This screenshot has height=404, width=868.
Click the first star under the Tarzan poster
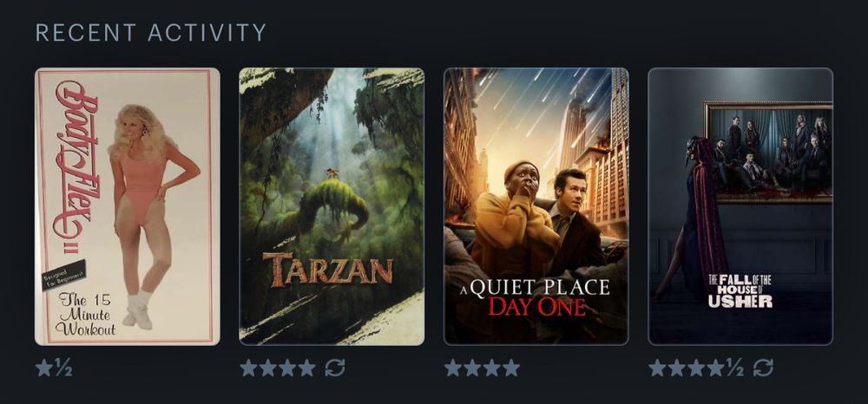pyautogui.click(x=248, y=368)
